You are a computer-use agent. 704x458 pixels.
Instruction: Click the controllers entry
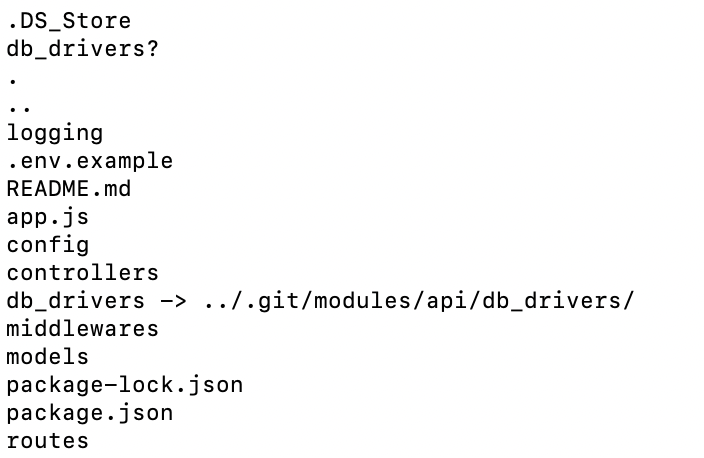point(82,272)
